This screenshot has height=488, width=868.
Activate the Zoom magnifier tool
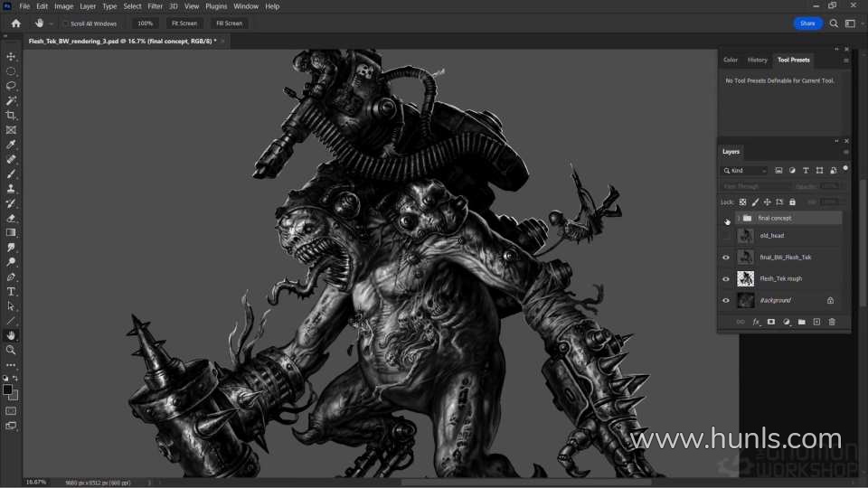coord(11,350)
